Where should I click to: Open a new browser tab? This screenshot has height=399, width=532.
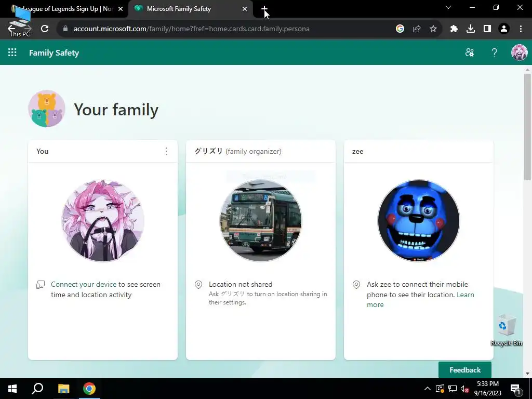[x=264, y=9]
